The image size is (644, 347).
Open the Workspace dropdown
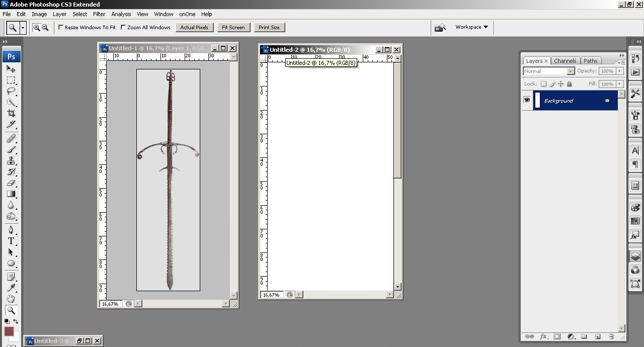coord(471,27)
